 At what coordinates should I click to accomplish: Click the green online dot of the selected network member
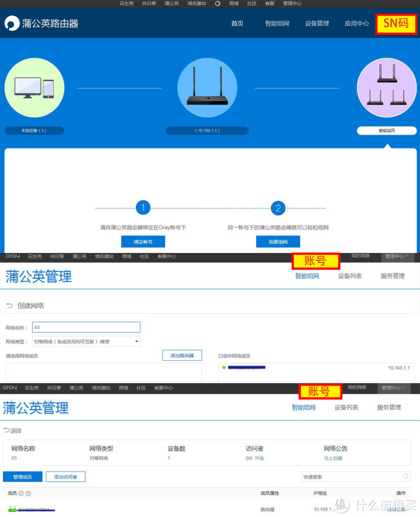click(224, 367)
